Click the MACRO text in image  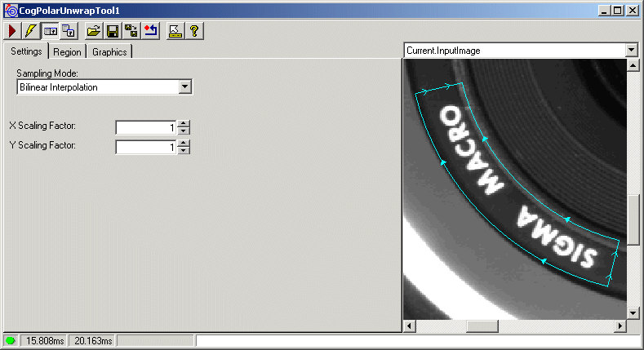coord(470,150)
